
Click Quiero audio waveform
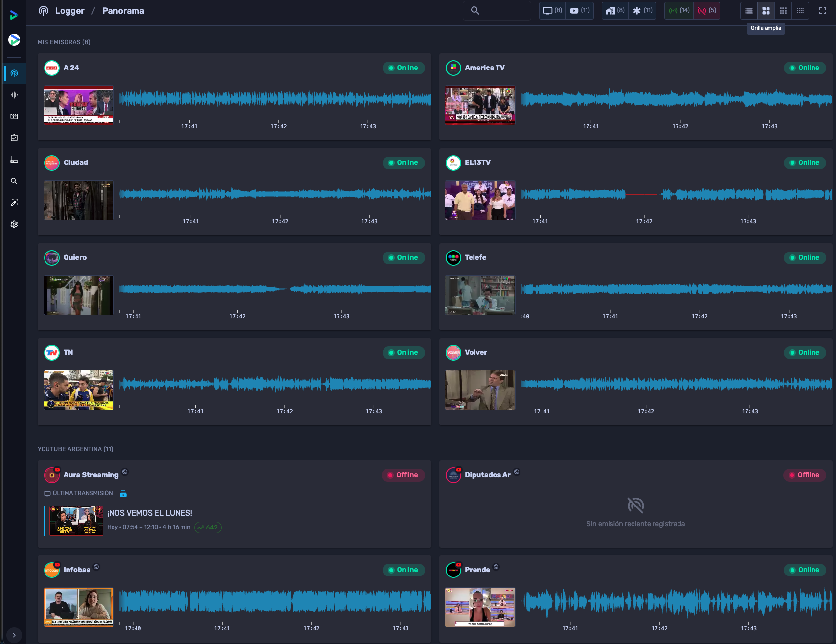tap(275, 289)
